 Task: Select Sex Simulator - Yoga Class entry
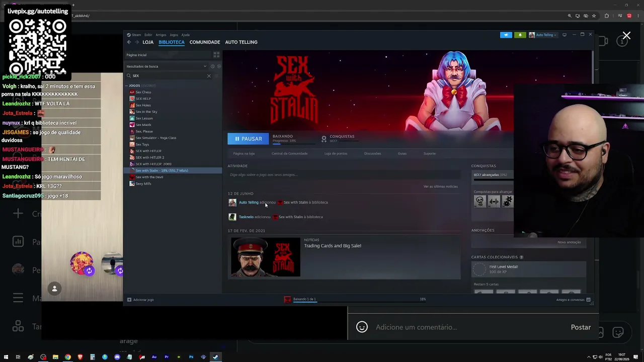point(156,138)
